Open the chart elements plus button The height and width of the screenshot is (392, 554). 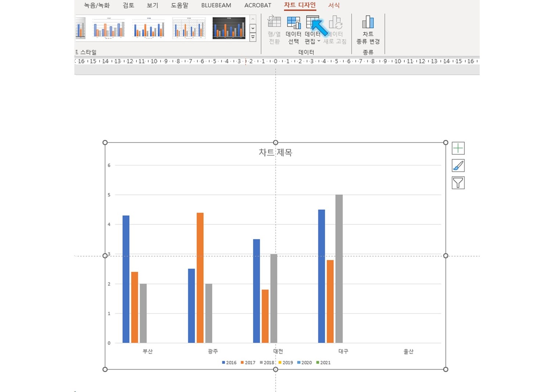(458, 148)
